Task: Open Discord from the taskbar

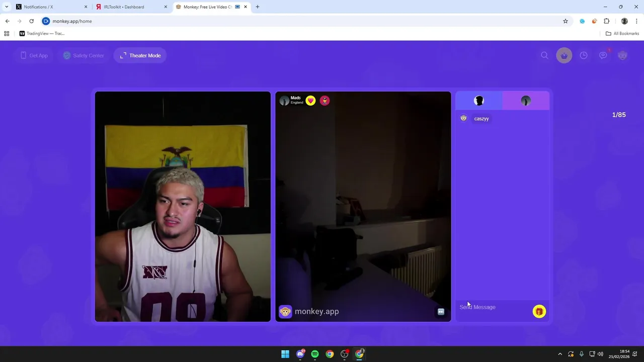Action: coord(300,354)
